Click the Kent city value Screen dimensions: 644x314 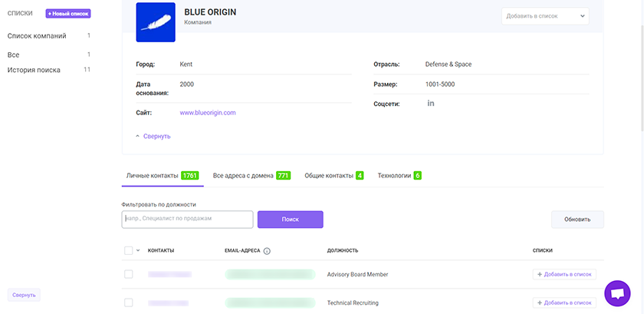point(186,64)
